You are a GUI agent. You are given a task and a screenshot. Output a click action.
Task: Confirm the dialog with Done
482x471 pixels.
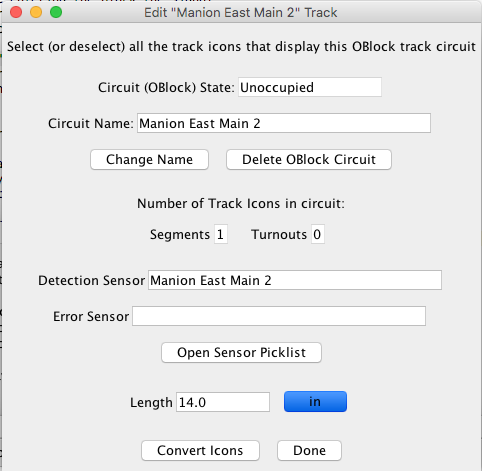[x=309, y=451]
